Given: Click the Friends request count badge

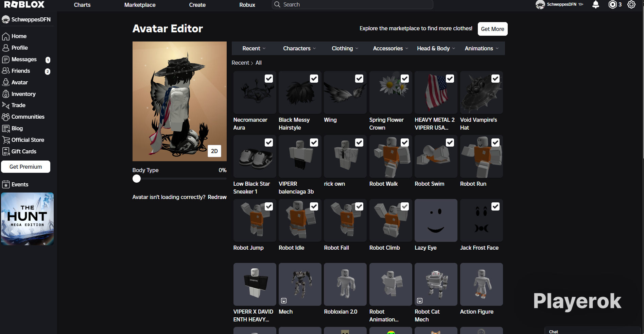Looking at the screenshot, I should coord(48,71).
